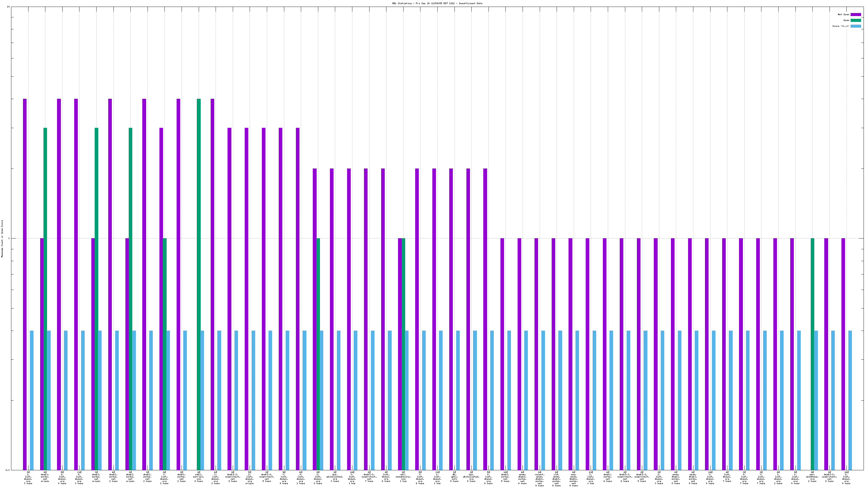Click the blue Score (0..1) legend swatch

click(x=856, y=26)
